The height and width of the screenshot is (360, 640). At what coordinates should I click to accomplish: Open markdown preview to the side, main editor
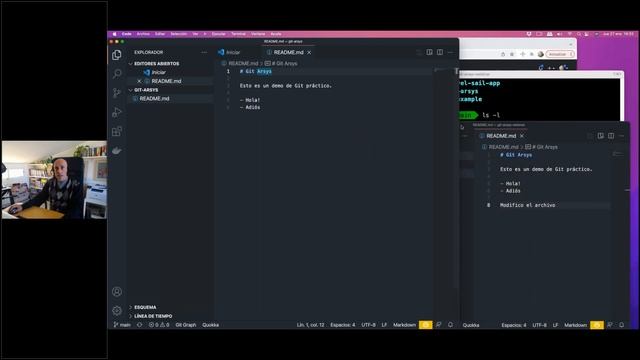429,52
